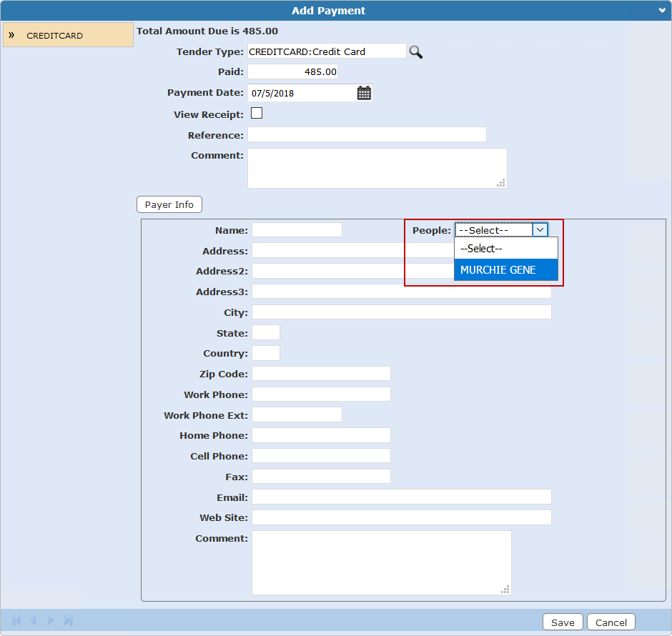This screenshot has width=672, height=636.
Task: Focus the Paid amount field
Action: coord(292,72)
